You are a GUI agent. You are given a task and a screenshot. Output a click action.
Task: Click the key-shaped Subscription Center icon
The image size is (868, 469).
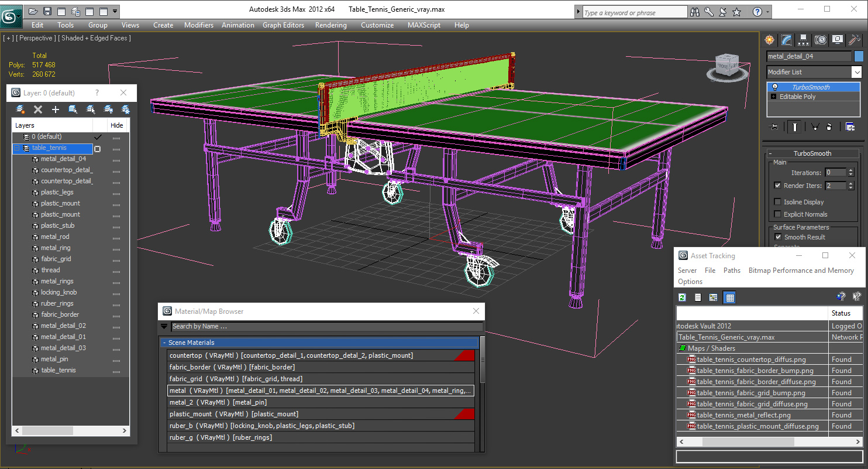[709, 12]
